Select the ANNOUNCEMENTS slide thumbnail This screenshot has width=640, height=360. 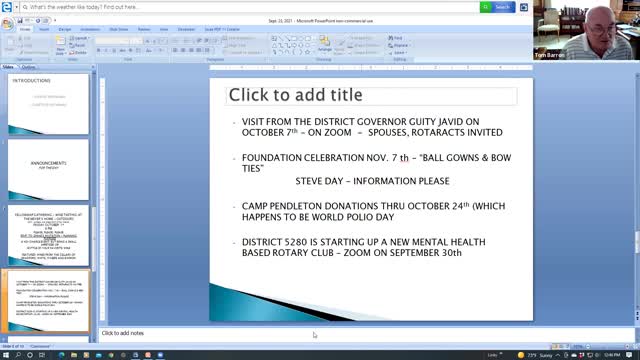click(48, 170)
